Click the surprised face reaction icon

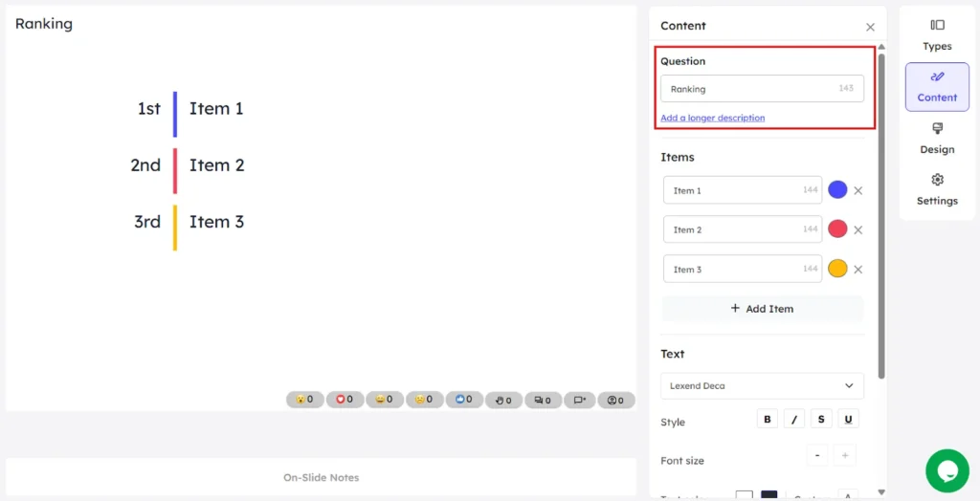[x=304, y=400]
